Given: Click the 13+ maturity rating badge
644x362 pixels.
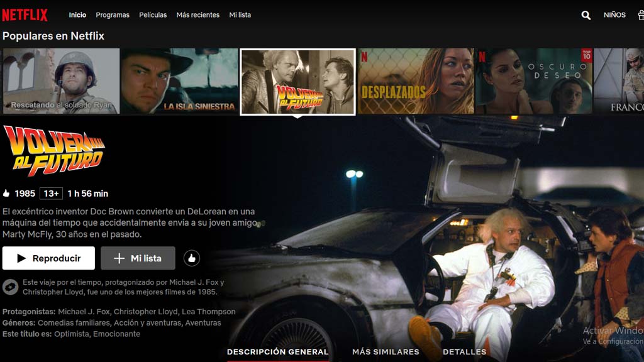Looking at the screenshot, I should tap(52, 194).
